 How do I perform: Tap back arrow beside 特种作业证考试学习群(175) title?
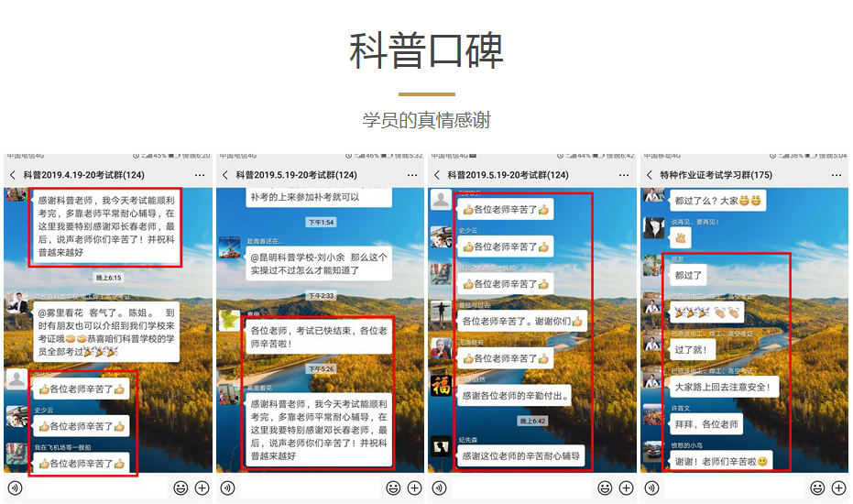(649, 175)
